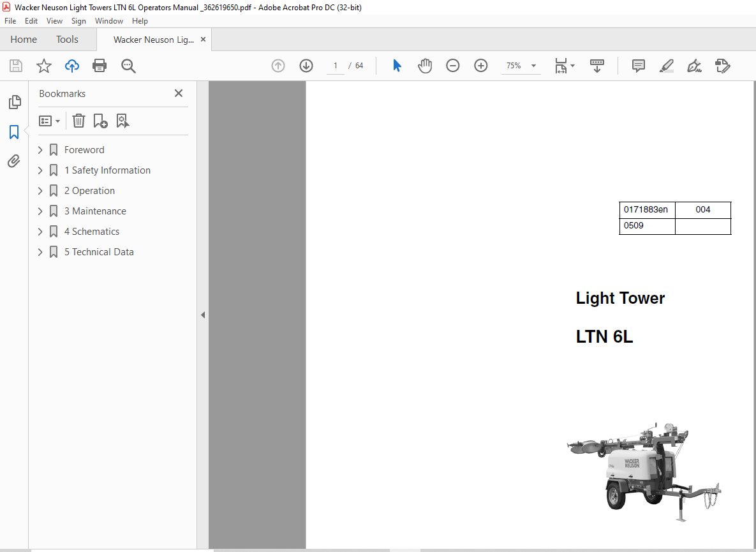This screenshot has height=552, width=756.
Task: Expand 1 Safety Information bookmark
Action: point(40,170)
